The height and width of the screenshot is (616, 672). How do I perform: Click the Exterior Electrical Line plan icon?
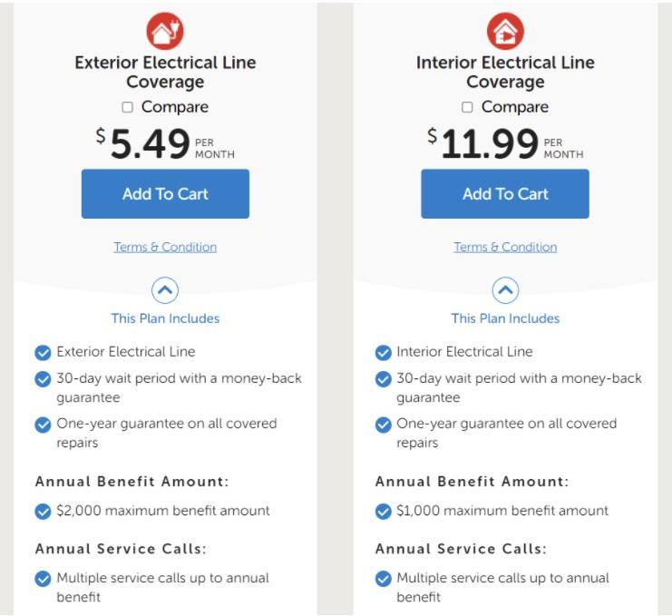tap(165, 32)
